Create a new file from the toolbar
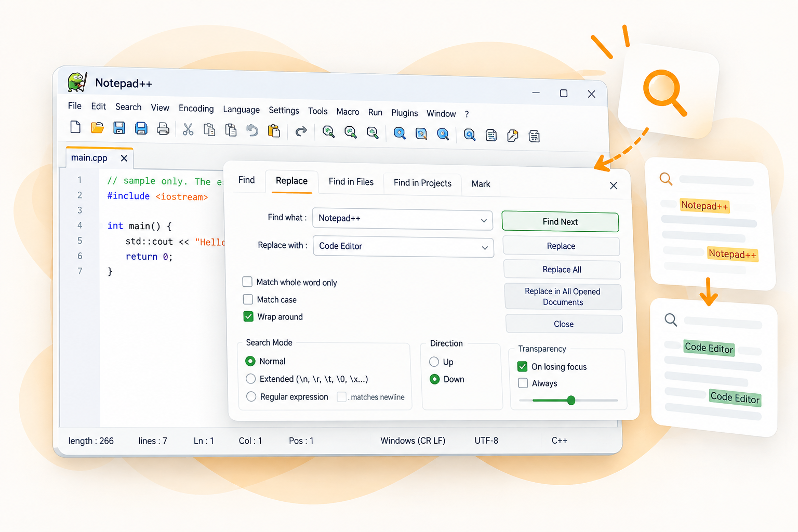This screenshot has height=532, width=798. 75,127
